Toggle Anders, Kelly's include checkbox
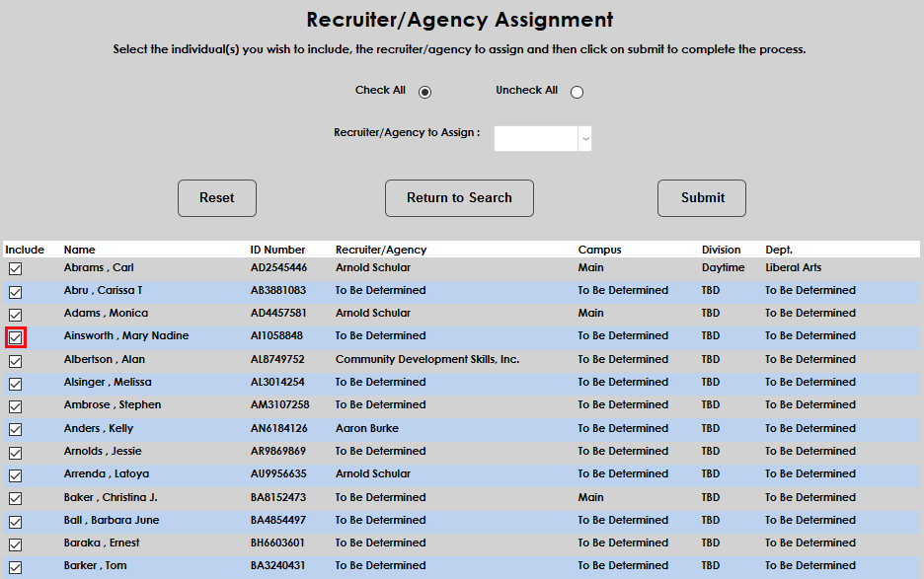The image size is (924, 579). pos(15,428)
